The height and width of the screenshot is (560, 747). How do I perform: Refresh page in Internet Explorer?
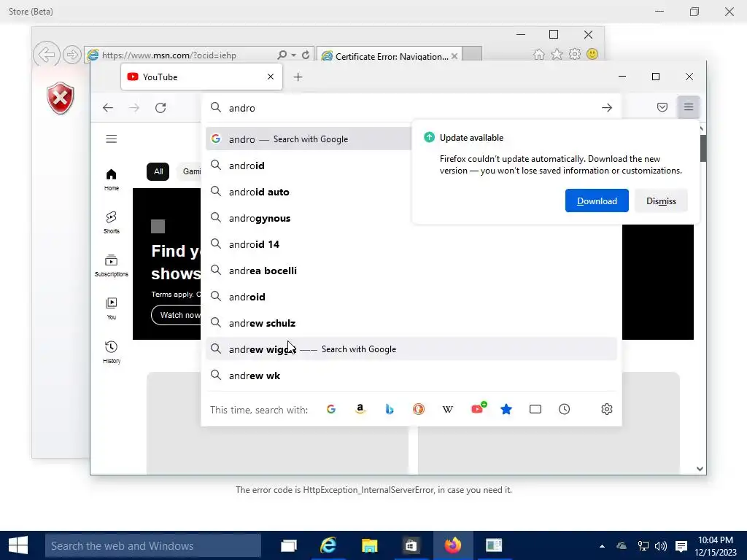click(306, 55)
